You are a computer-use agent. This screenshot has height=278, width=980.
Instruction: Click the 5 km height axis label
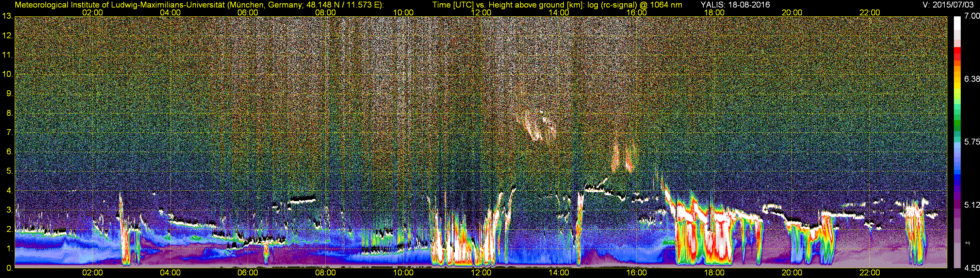pyautogui.click(x=9, y=171)
